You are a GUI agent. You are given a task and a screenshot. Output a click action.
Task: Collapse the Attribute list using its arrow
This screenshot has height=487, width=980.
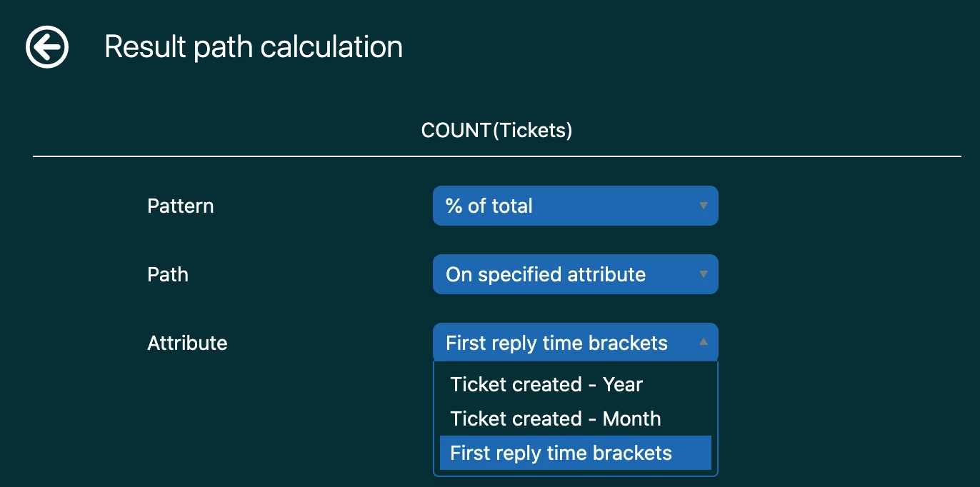click(703, 343)
